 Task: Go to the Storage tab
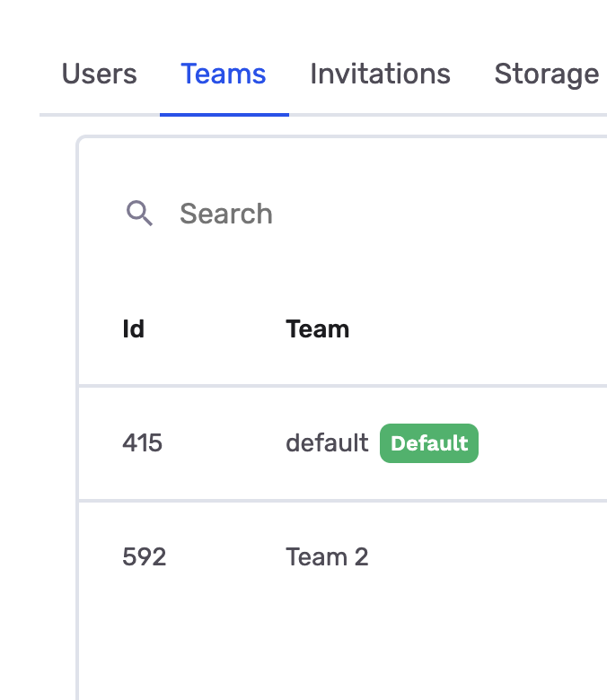tap(547, 74)
